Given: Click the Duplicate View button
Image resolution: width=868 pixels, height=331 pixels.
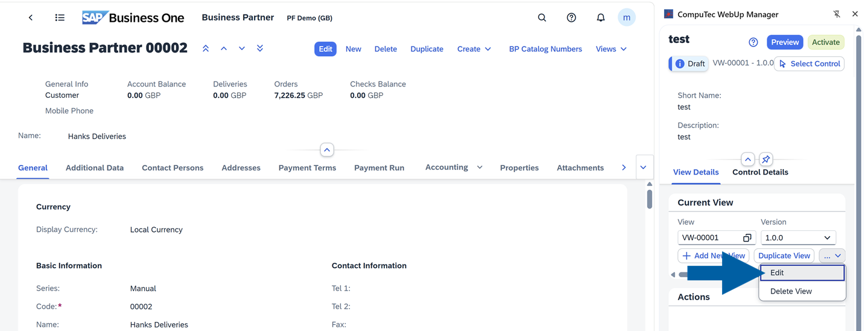Looking at the screenshot, I should coord(784,255).
